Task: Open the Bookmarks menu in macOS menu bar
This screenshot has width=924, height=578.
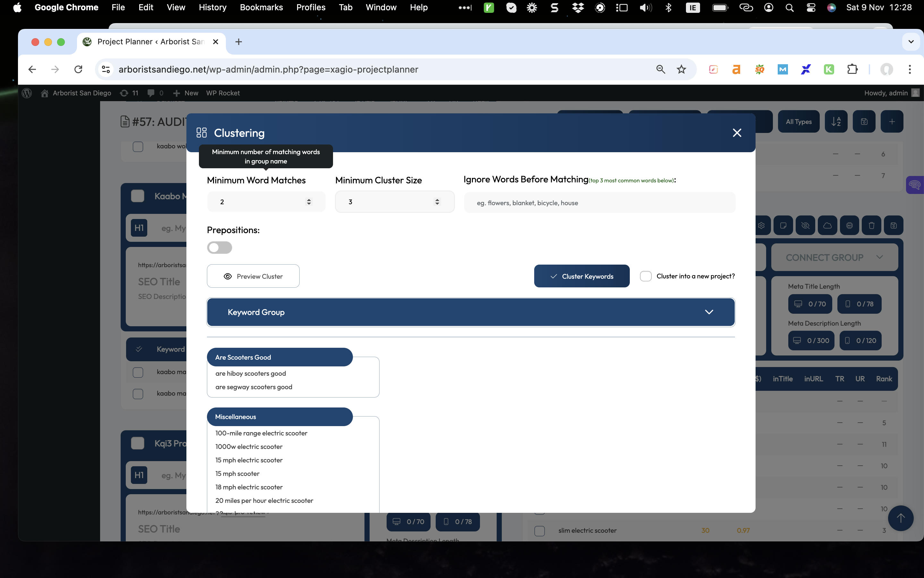Action: 261,7
